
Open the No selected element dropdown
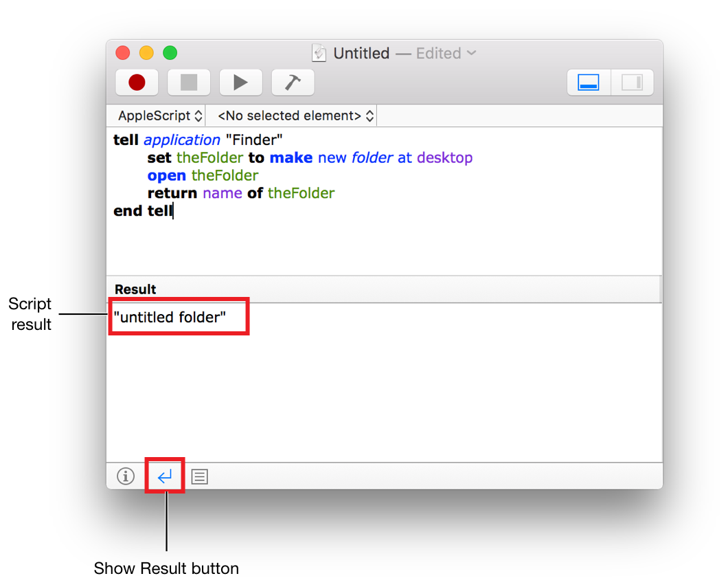tap(295, 115)
